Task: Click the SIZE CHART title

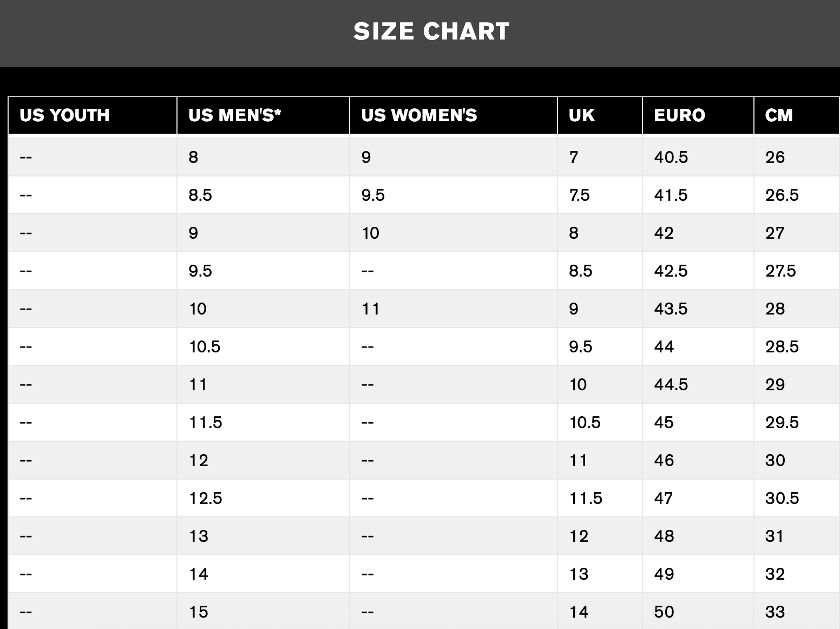Action: [431, 31]
